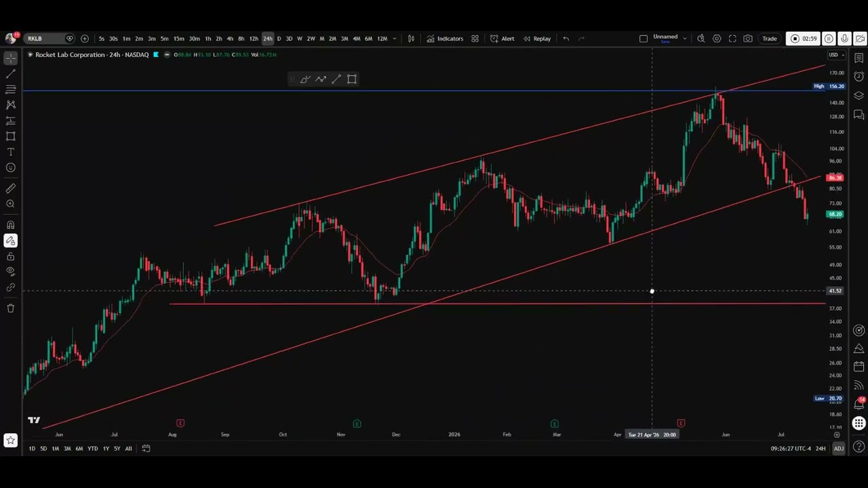Select the 1h timeframe
Viewport: 868px width, 488px height.
(208, 39)
